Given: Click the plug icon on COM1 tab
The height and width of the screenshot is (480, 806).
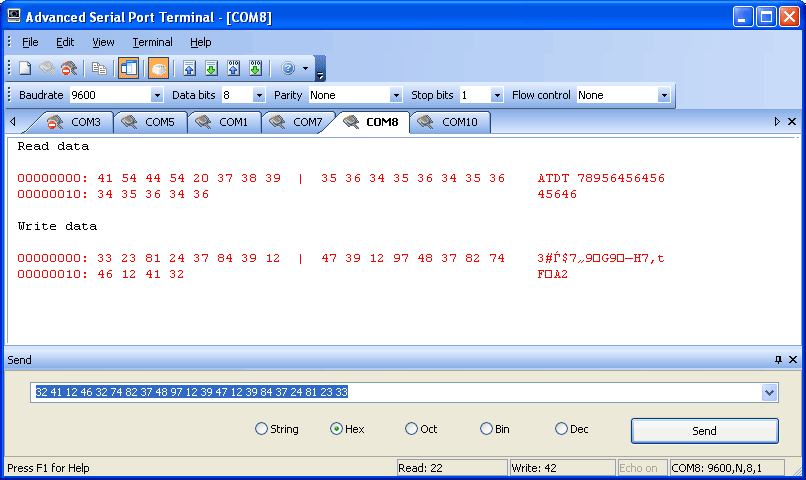Looking at the screenshot, I should coord(203,122).
